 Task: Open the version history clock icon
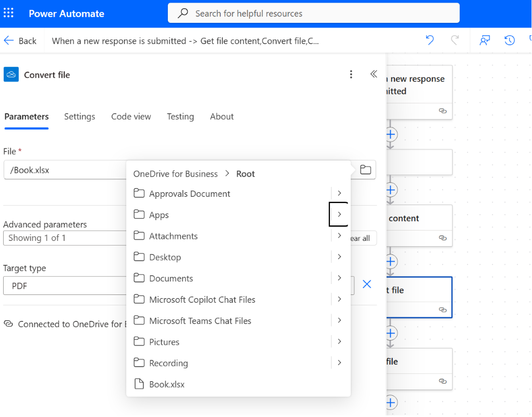[509, 41]
